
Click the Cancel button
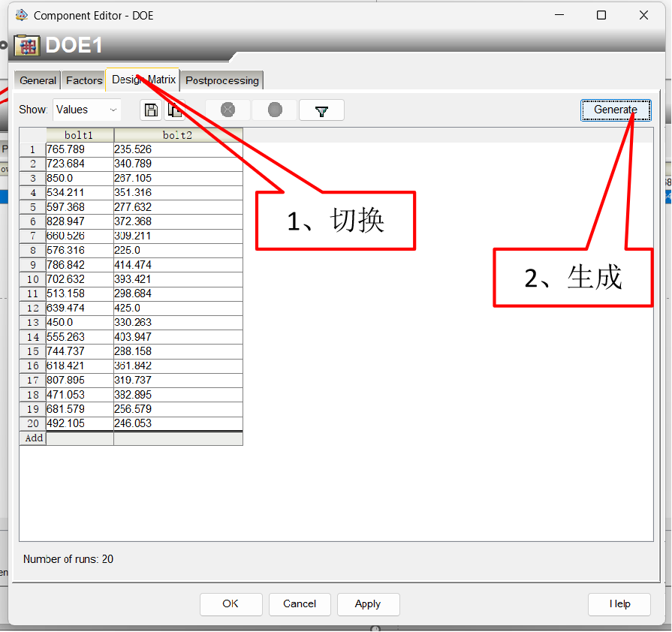coord(300,603)
